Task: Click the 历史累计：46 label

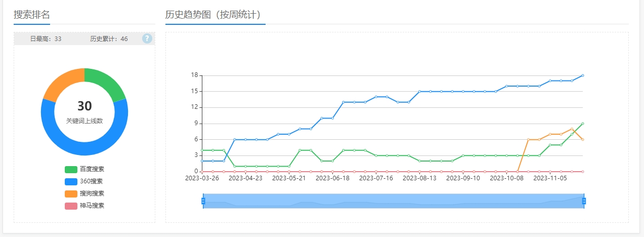Action: tap(109, 39)
